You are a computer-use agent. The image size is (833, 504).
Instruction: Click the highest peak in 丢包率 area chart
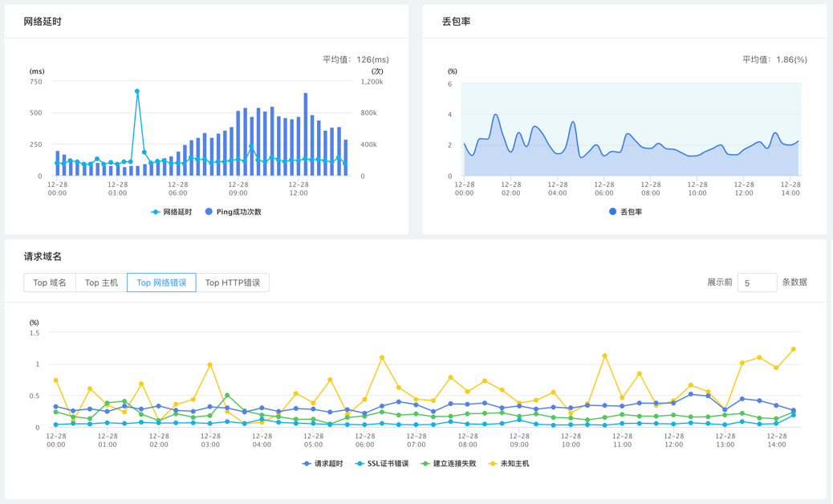[496, 115]
